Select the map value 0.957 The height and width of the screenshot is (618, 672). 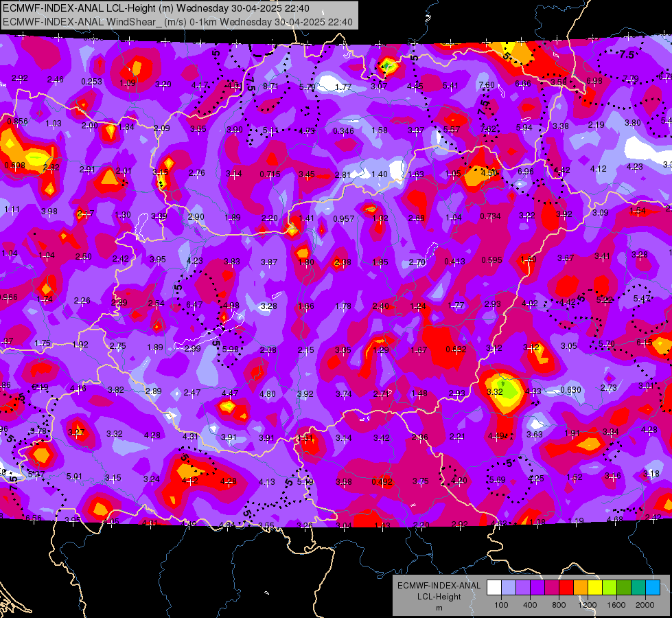pos(344,219)
